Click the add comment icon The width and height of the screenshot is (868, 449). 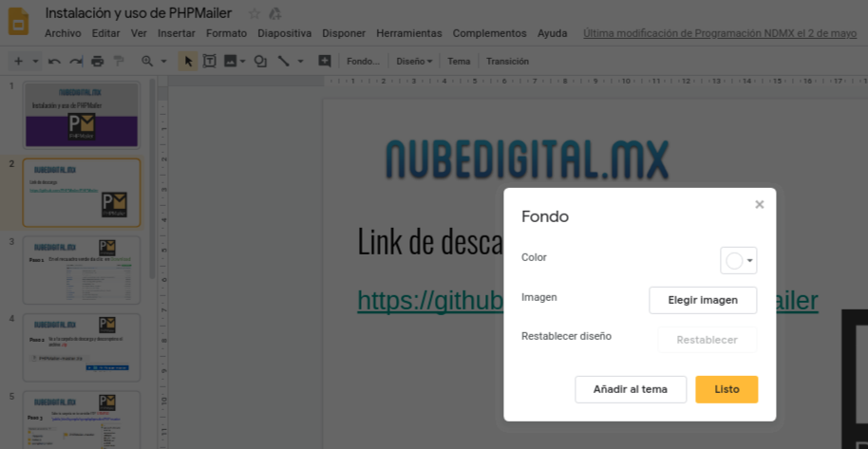325,62
